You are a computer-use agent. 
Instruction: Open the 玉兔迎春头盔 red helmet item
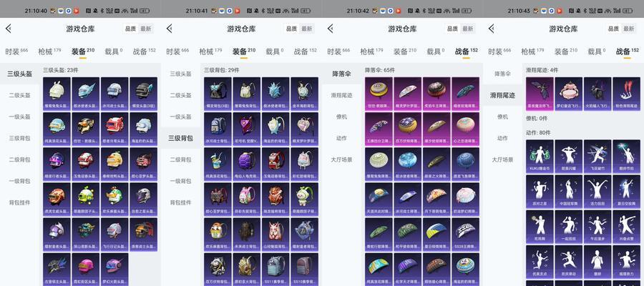pos(86,164)
